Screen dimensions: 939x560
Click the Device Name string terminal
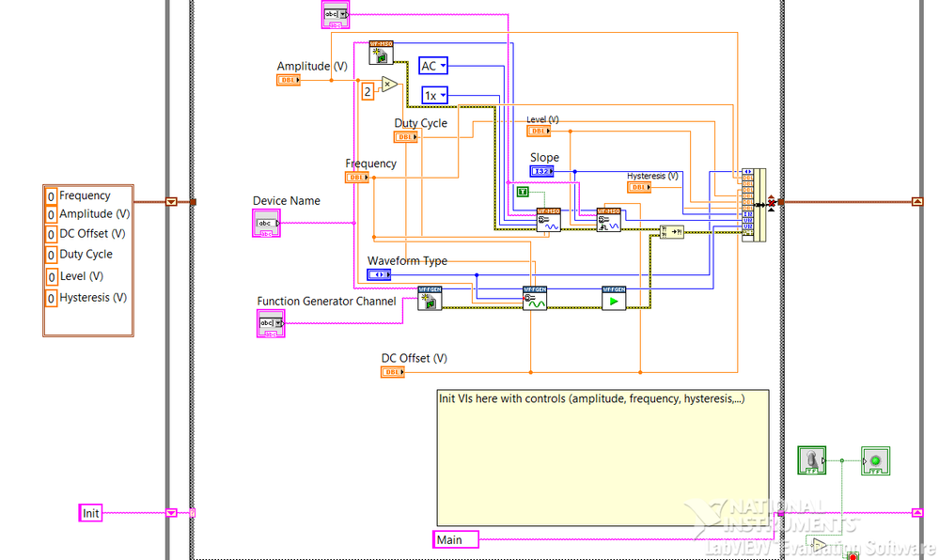tap(267, 224)
